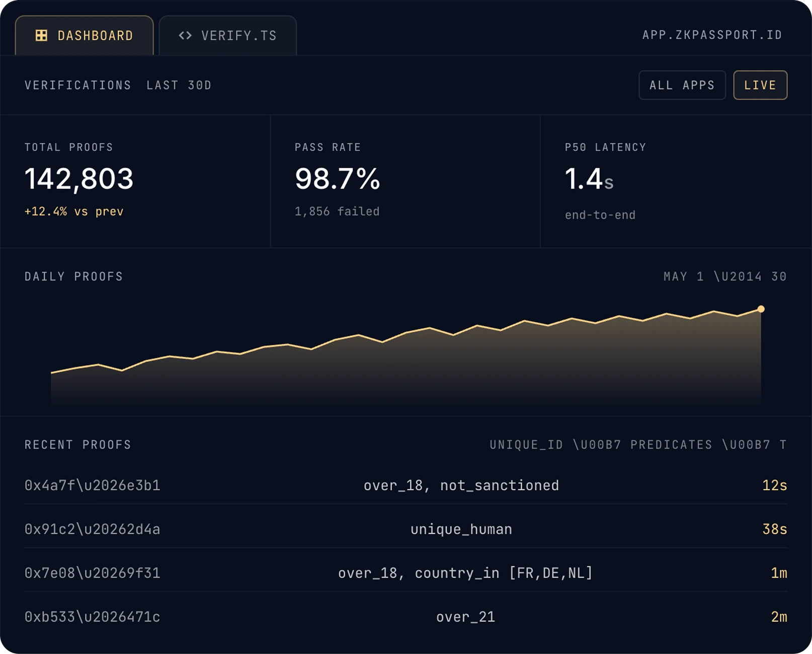
Task: Click the over_21 predicate
Action: coord(466,617)
